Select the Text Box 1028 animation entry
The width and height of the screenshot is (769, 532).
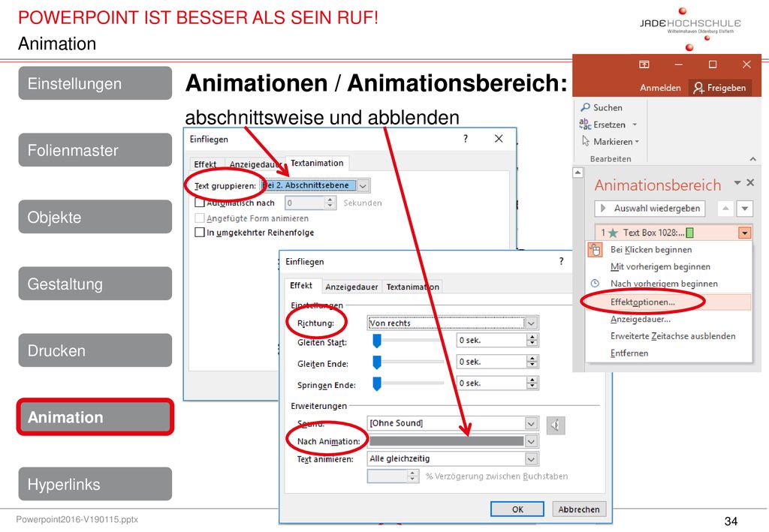(x=673, y=233)
